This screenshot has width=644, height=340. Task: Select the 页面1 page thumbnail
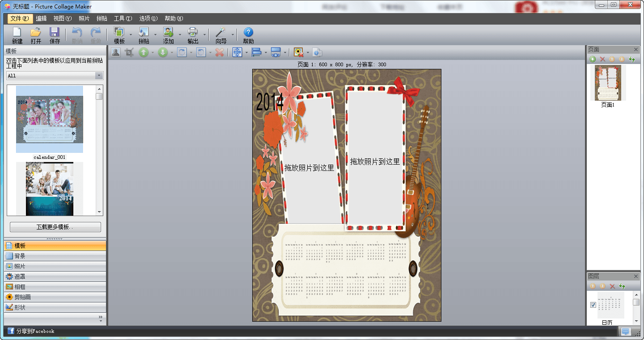tap(607, 83)
